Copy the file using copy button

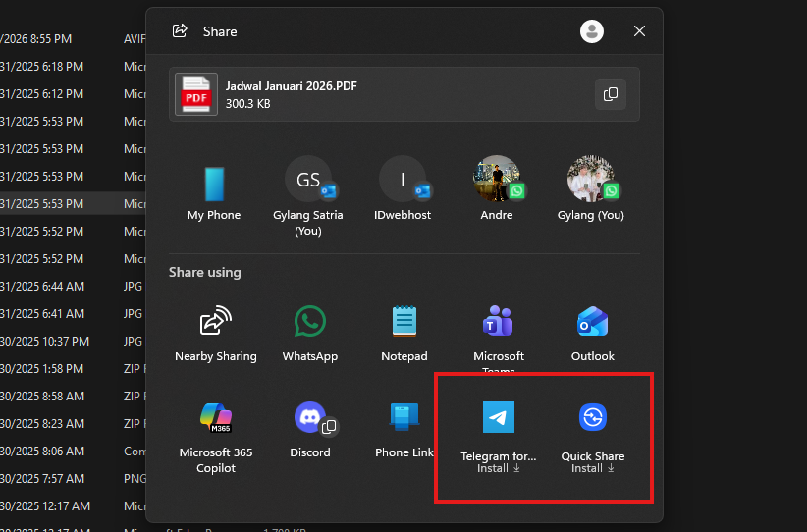coord(611,94)
